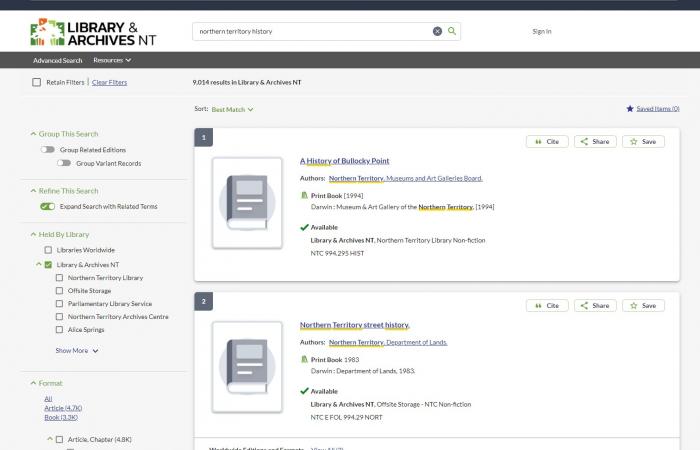Screen dimensions: 700x450
Task: Share Northern Territory street history
Action: [x=595, y=305]
